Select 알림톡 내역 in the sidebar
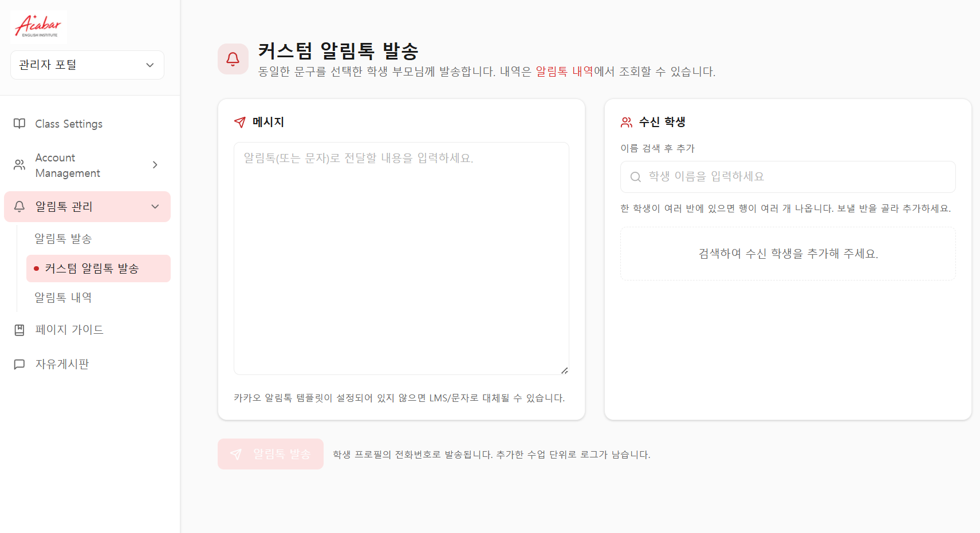This screenshot has width=980, height=533. coord(63,297)
